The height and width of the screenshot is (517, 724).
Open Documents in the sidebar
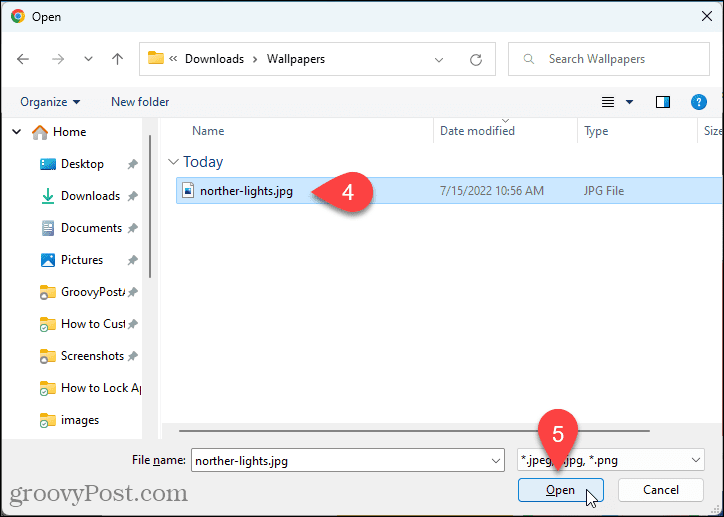click(81, 228)
